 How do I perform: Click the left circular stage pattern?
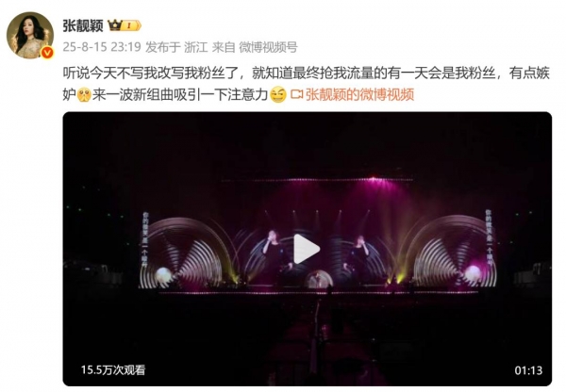pos(184,253)
